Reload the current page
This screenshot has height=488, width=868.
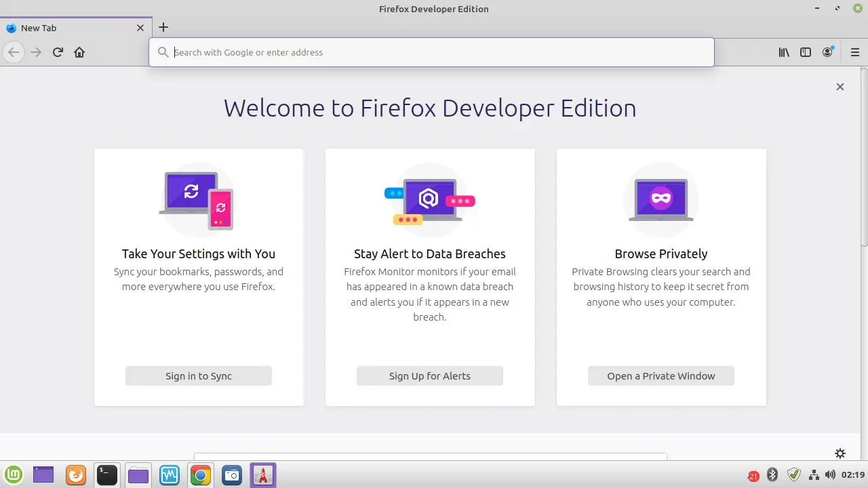tap(58, 52)
